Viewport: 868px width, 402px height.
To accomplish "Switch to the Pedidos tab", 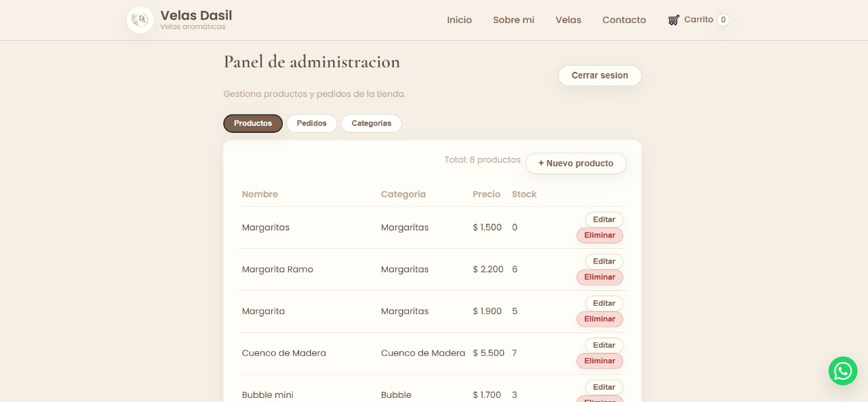I will pos(311,123).
